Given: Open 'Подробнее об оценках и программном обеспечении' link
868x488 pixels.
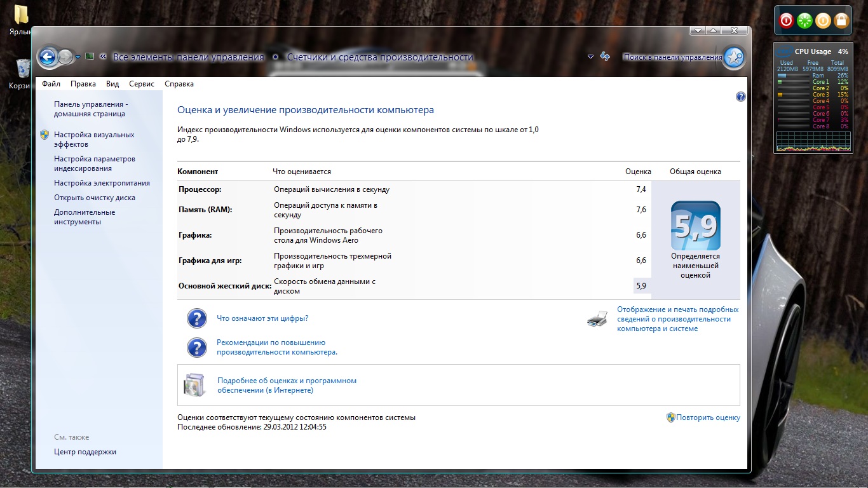Looking at the screenshot, I should 287,385.
